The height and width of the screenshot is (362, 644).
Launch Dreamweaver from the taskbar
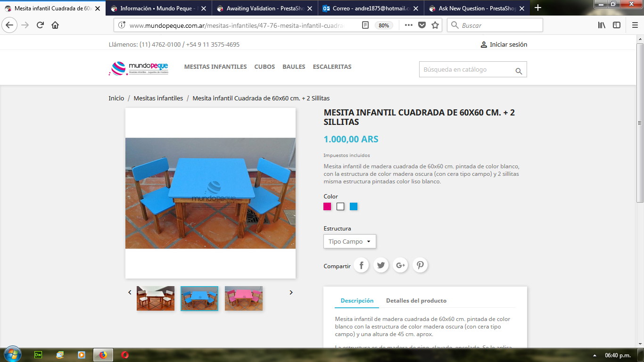pyautogui.click(x=39, y=355)
